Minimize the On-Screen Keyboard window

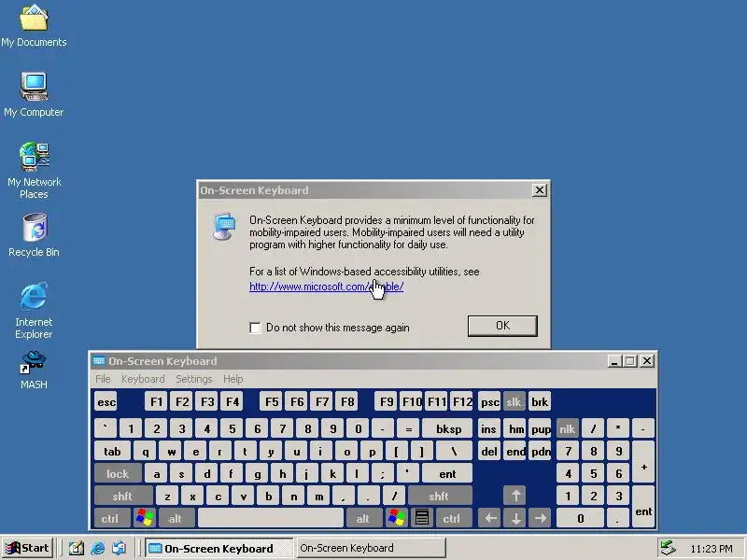pos(614,361)
